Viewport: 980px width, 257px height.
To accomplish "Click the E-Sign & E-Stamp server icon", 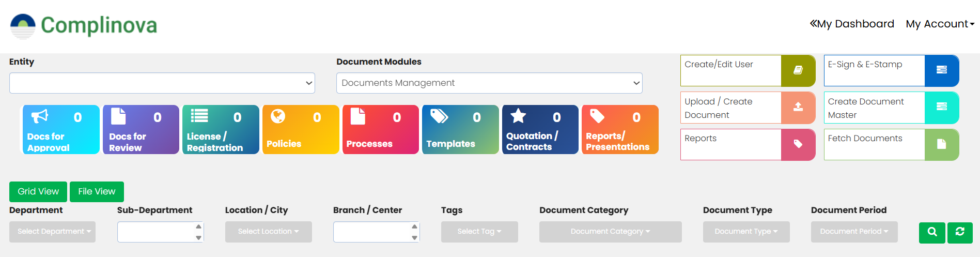I will (x=942, y=70).
